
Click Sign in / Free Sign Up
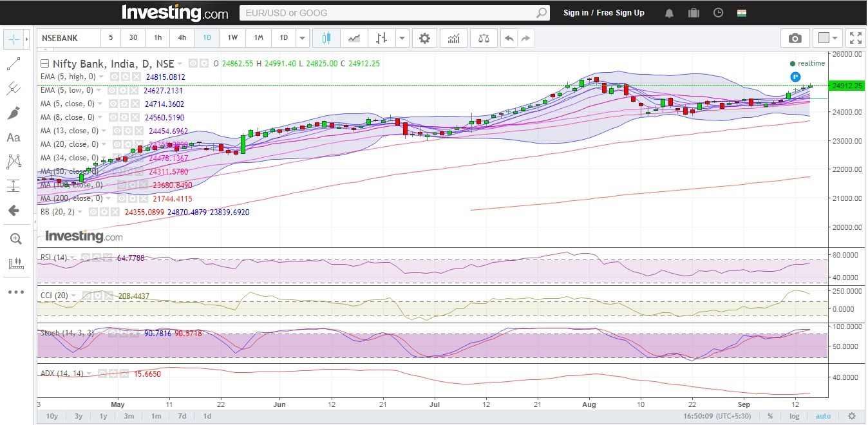tap(604, 13)
